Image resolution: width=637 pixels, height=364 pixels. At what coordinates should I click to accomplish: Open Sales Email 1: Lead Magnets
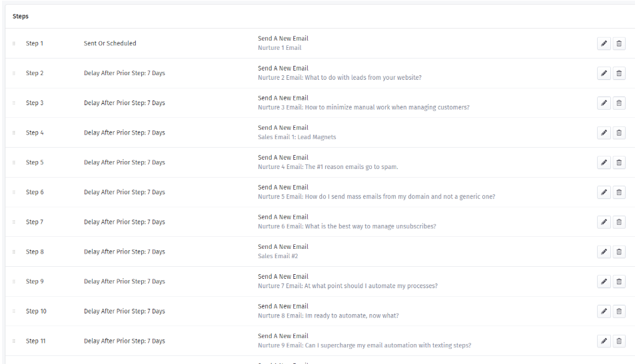(x=297, y=137)
